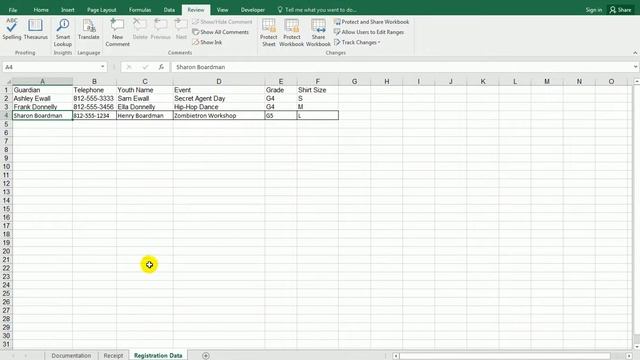Launch Smart Lookup
The width and height of the screenshot is (640, 360).
point(63,33)
